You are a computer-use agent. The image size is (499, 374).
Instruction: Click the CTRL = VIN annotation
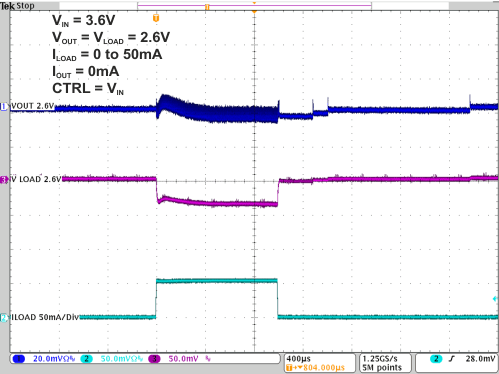click(x=88, y=89)
